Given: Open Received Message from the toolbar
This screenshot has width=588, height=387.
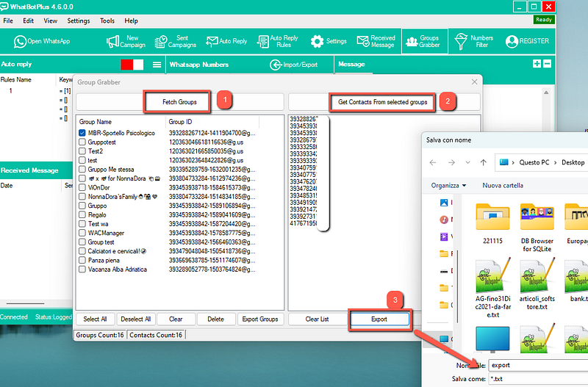Looking at the screenshot, I should pos(376,42).
